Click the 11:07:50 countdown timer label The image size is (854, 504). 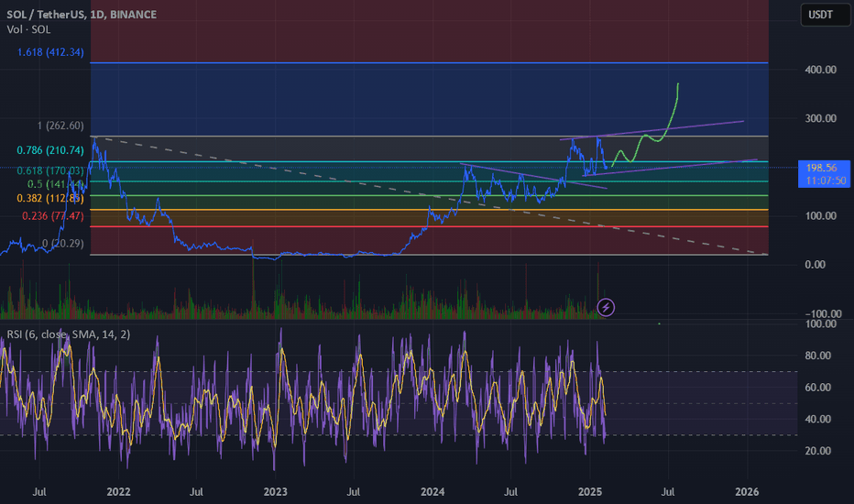[827, 181]
